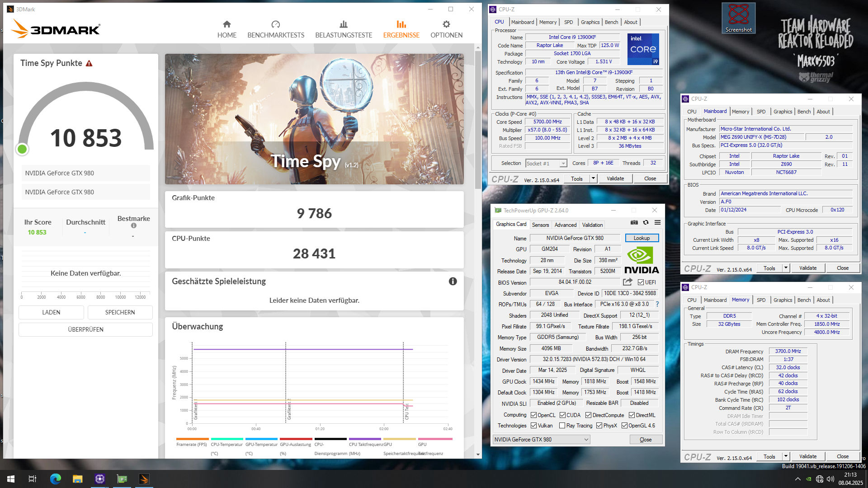This screenshot has width=868, height=488.
Task: Click the Time Spy benchmark banner image
Action: point(314,119)
